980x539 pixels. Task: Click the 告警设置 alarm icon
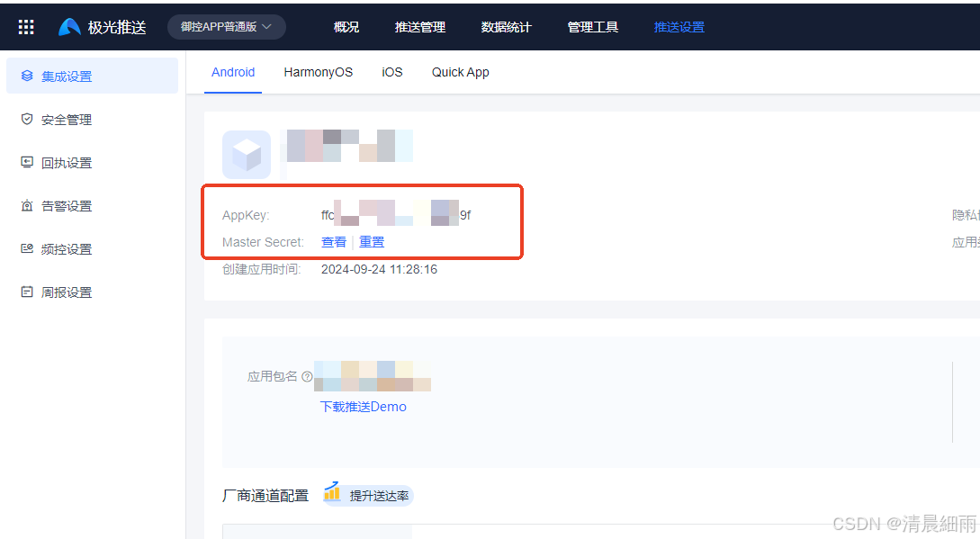(x=27, y=205)
